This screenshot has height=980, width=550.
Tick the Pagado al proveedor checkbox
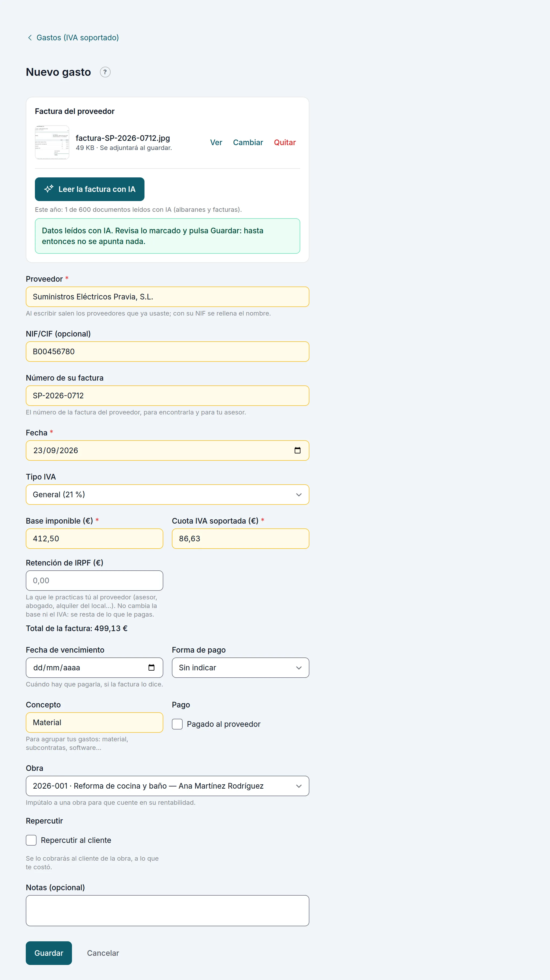(x=177, y=724)
